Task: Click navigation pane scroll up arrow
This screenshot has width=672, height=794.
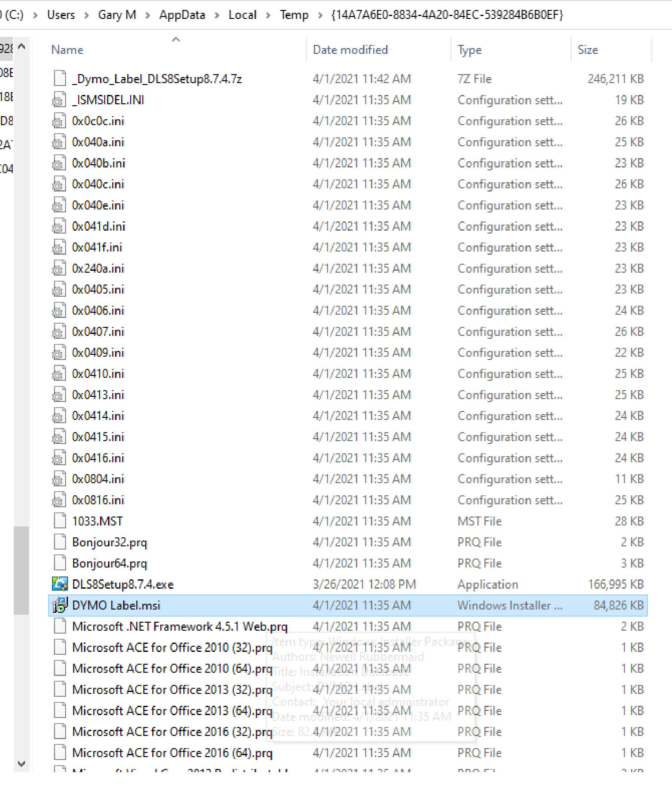Action: tap(22, 47)
